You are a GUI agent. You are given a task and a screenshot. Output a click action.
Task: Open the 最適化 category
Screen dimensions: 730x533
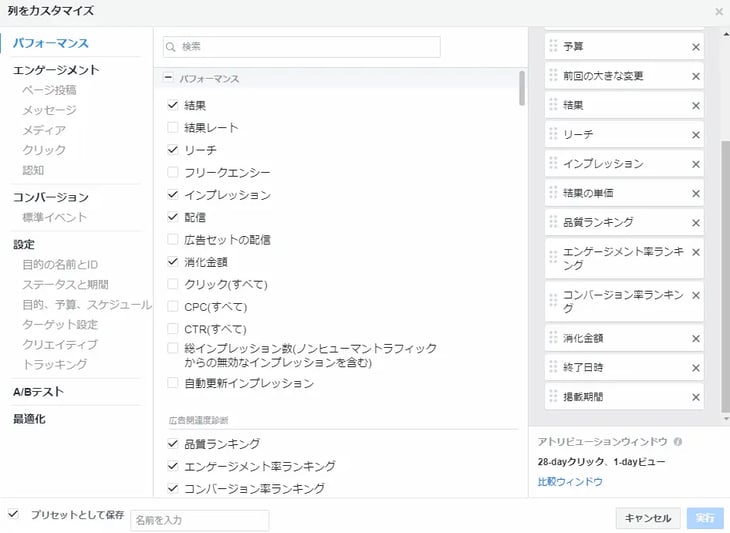tap(29, 419)
